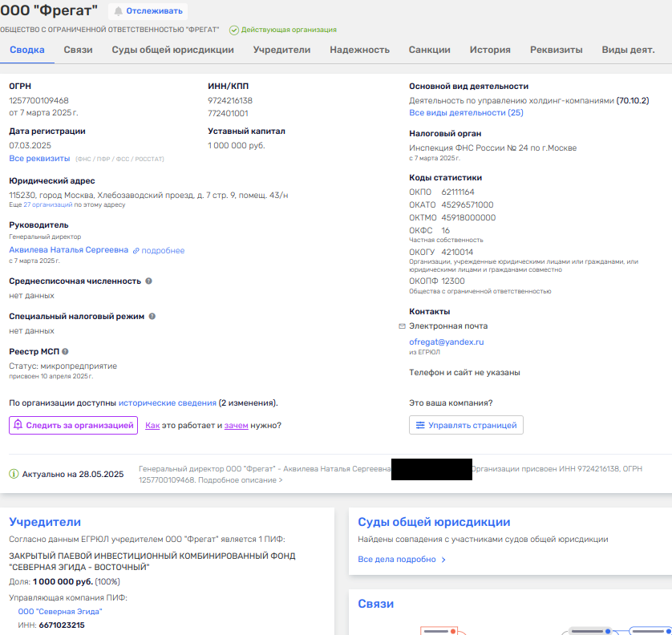Click help icon next to Среднесписочная численность
The width and height of the screenshot is (672, 635).
148,281
